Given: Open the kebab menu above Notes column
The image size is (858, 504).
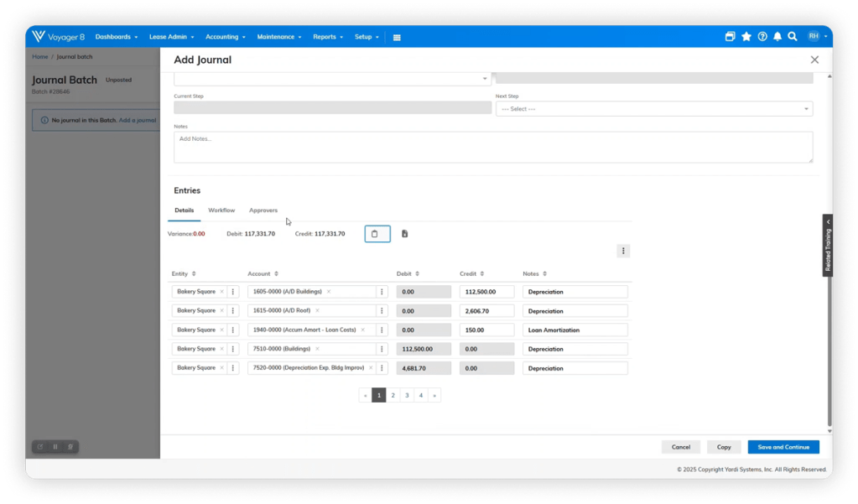Looking at the screenshot, I should pyautogui.click(x=623, y=251).
